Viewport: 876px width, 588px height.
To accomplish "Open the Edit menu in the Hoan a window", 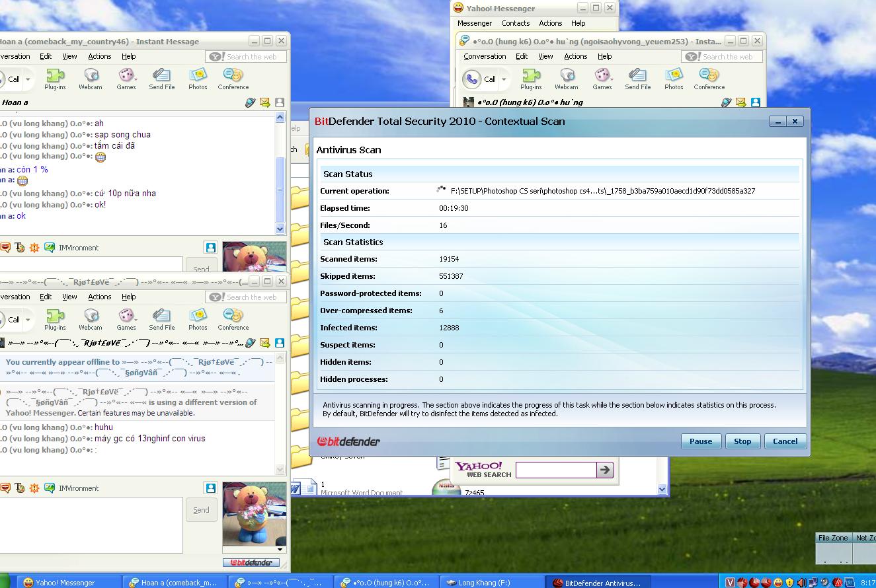I will (x=46, y=56).
